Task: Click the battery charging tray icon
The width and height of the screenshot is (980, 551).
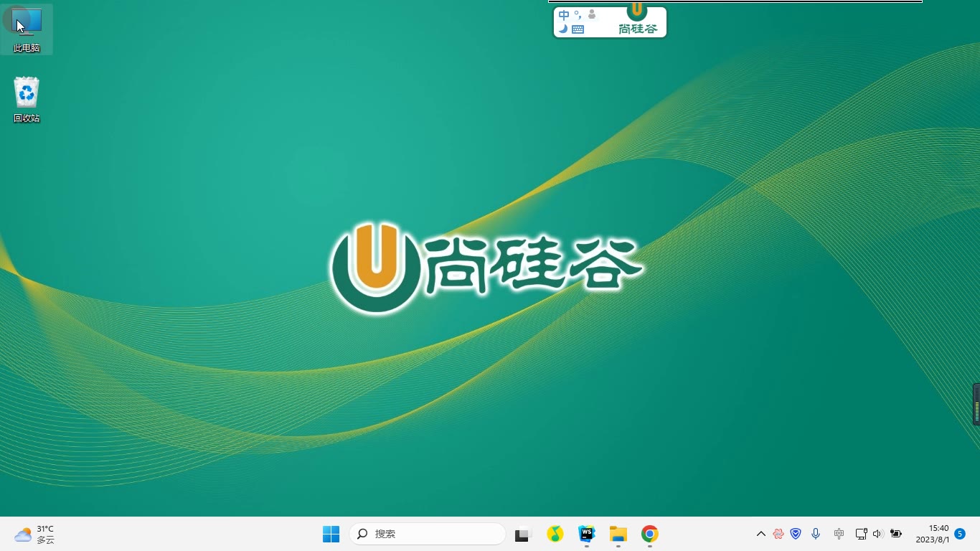Action: click(896, 534)
